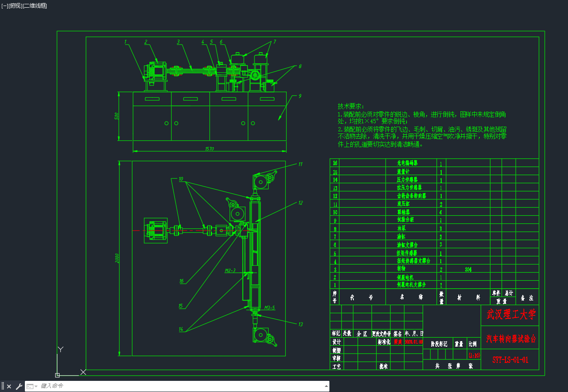568x392 pixels.
Task: Select the 500 cabinet height dimension
Action: coord(117,116)
